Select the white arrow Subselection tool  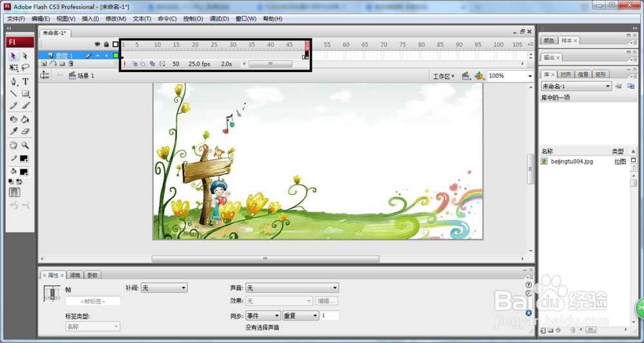(26, 55)
